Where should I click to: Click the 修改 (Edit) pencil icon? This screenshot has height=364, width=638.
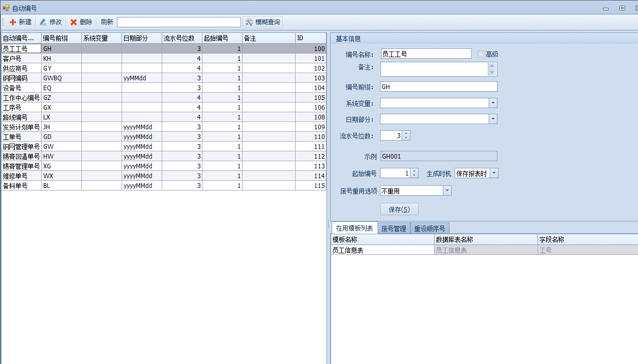pos(43,22)
